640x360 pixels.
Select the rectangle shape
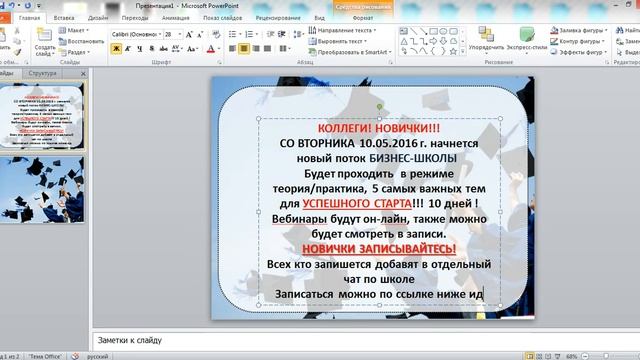point(433,31)
